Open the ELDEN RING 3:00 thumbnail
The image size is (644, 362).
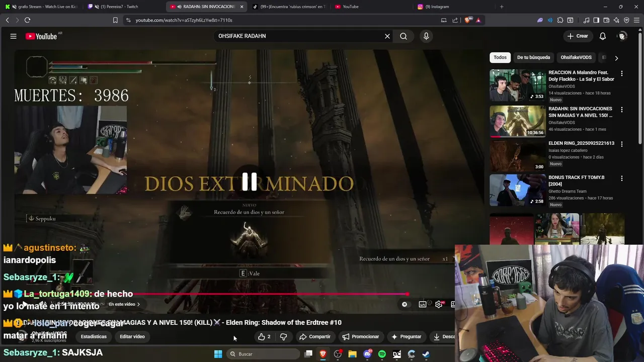pyautogui.click(x=518, y=155)
